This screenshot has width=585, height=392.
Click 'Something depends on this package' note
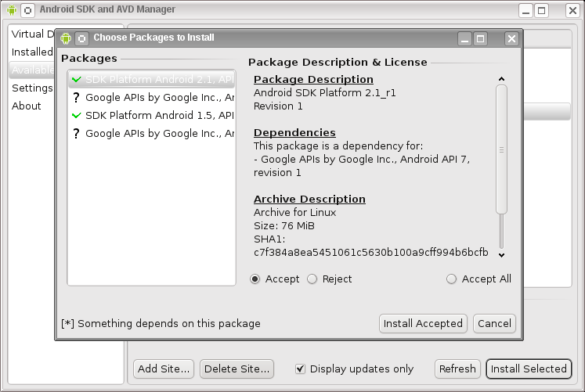point(161,323)
